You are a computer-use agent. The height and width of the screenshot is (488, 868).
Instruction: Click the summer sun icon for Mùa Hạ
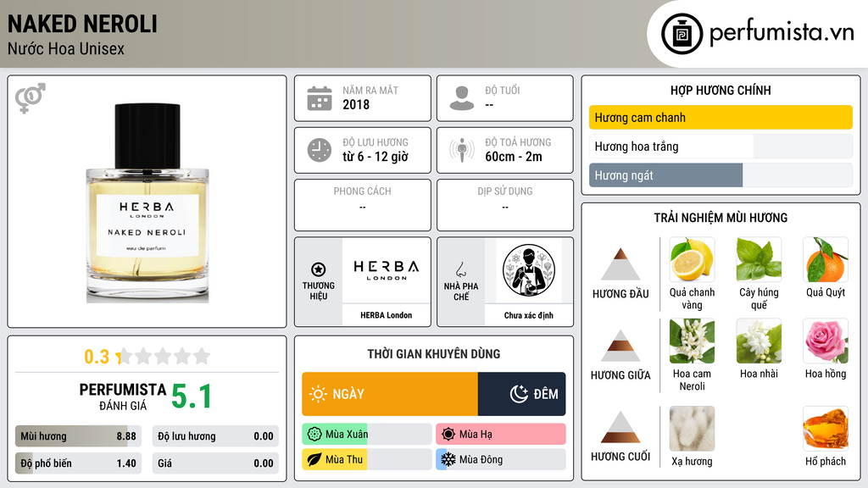point(448,435)
